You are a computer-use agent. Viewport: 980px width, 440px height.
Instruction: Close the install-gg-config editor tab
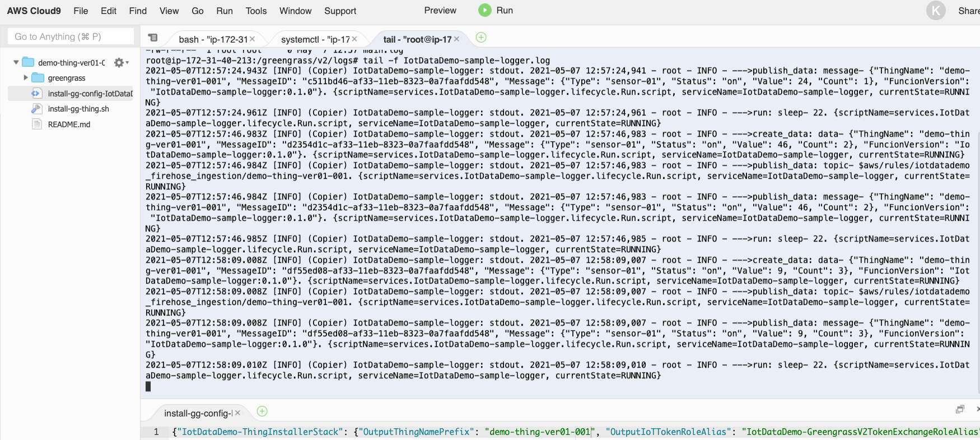pyautogui.click(x=237, y=413)
